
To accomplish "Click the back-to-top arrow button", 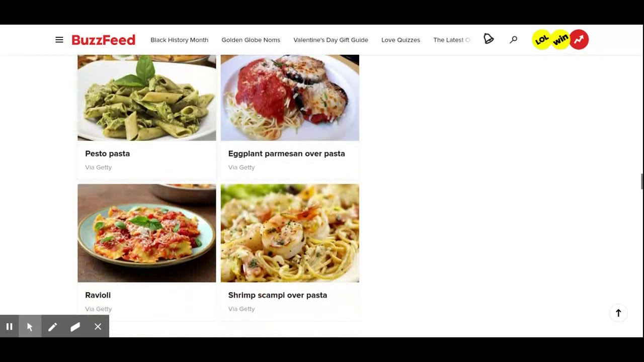I will (x=618, y=313).
